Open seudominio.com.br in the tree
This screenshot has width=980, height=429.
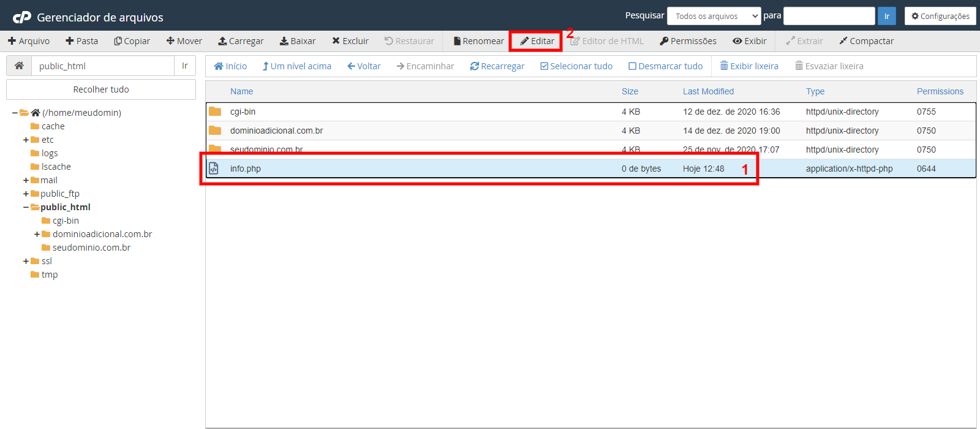point(91,248)
